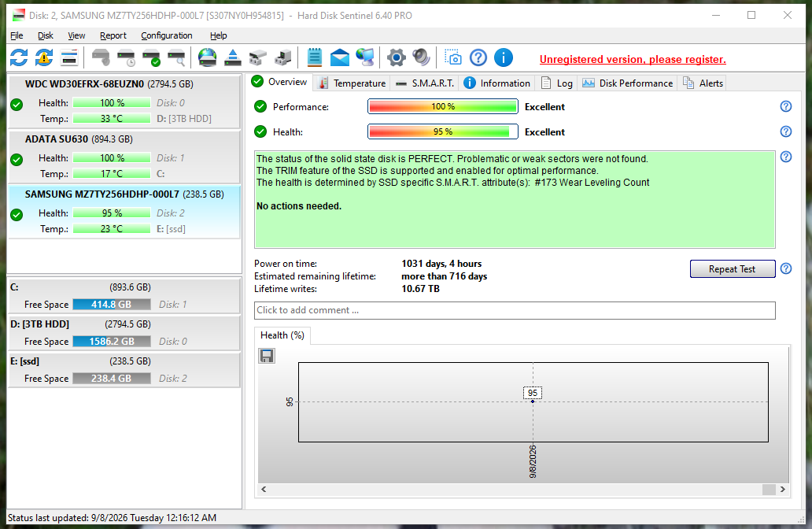Click the globe over disk icon

click(207, 57)
